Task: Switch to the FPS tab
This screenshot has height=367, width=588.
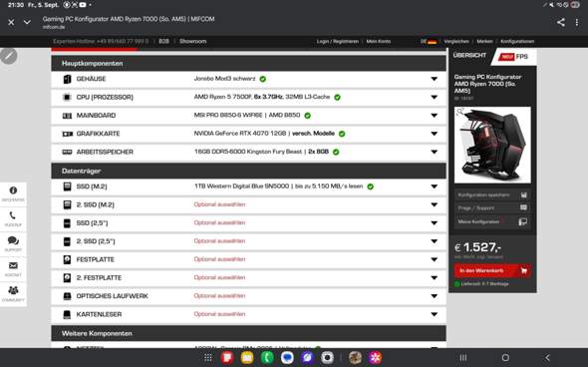Action: coord(514,57)
